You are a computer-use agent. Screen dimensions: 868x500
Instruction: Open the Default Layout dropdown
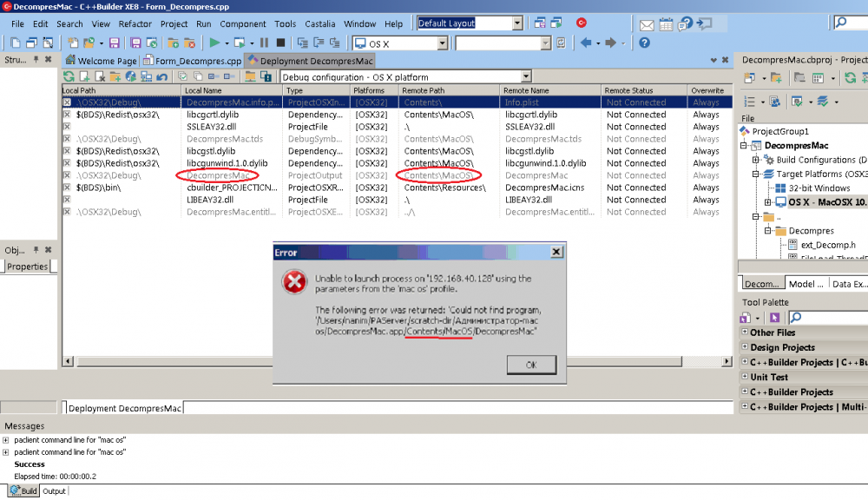point(517,23)
